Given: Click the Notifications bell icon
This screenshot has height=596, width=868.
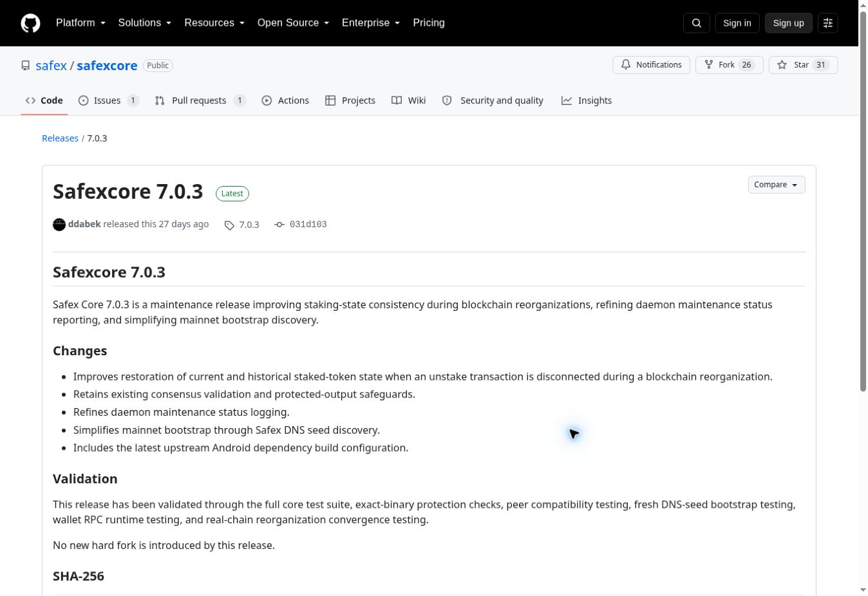Looking at the screenshot, I should coord(625,65).
